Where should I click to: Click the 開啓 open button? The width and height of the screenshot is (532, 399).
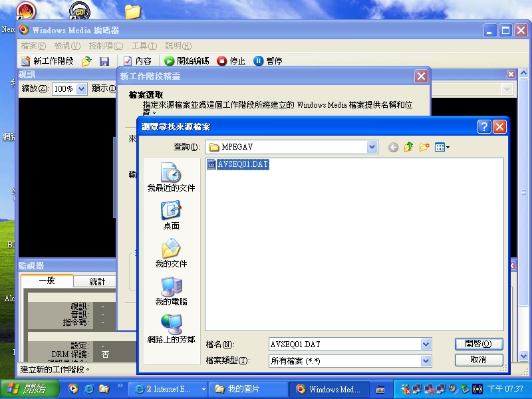point(478,344)
